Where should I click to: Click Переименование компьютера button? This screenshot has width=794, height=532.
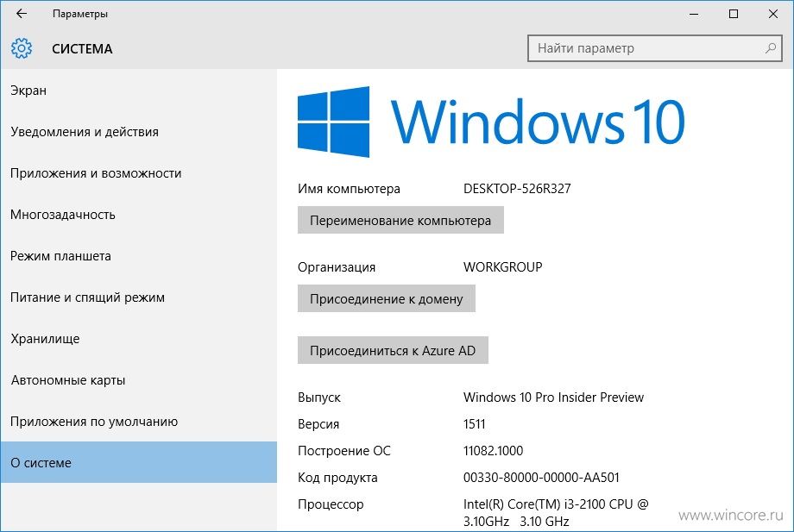coord(400,220)
